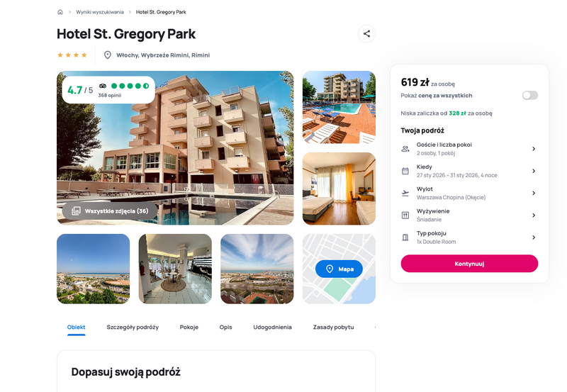Screen dimensions: 567x392
Task: Toggle Pokaż cenę za wszystkich switch
Action: (530, 95)
